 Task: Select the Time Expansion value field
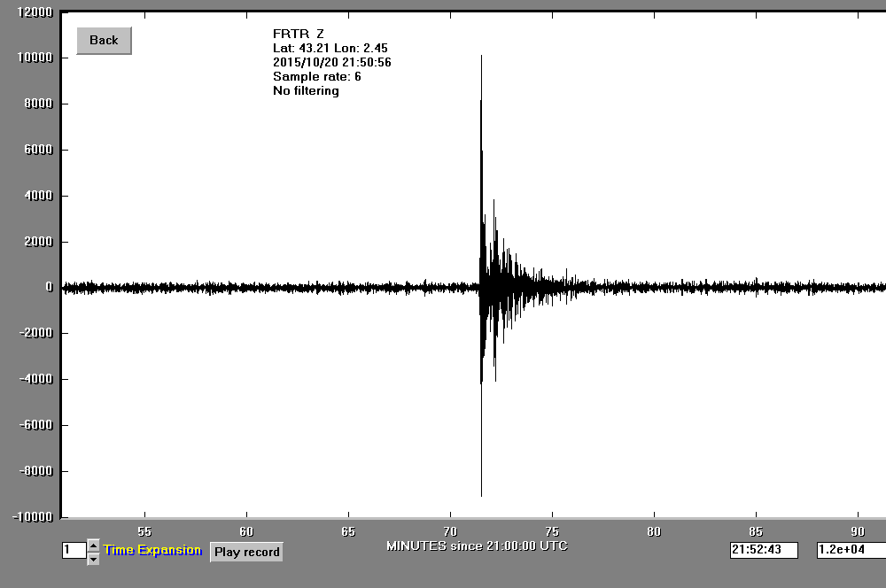pyautogui.click(x=74, y=550)
